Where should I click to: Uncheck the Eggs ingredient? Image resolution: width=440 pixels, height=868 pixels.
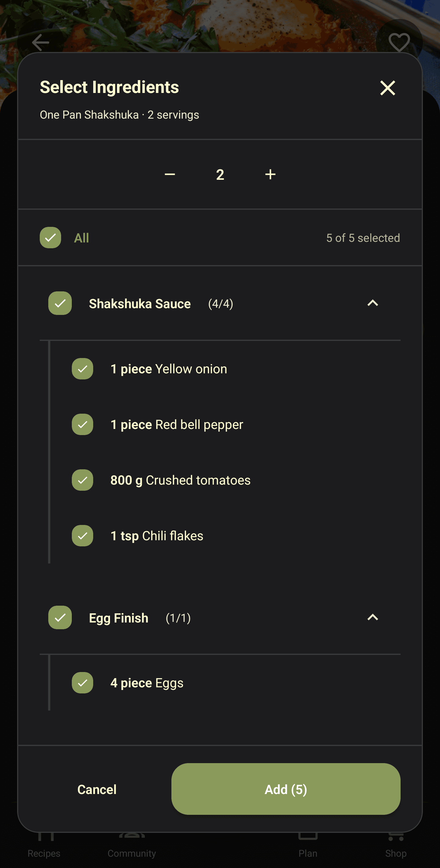(x=82, y=683)
